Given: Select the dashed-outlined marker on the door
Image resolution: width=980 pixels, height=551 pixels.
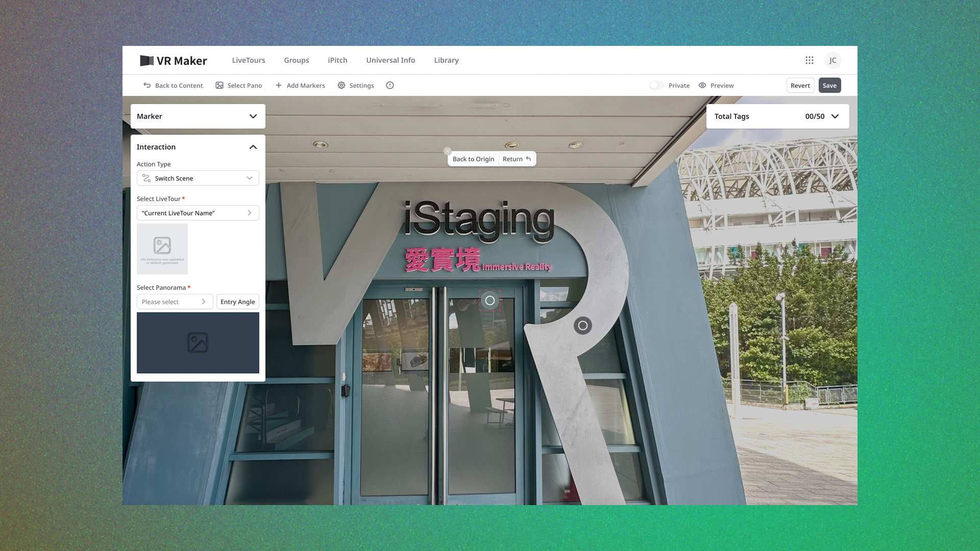Looking at the screenshot, I should (490, 300).
